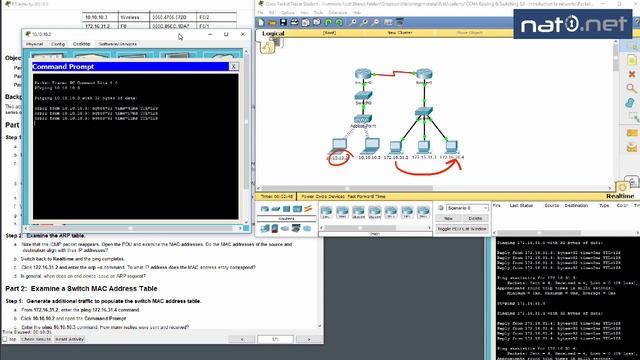Click the Router1 device in topology
Screen dimensions: 640x360
[424, 74]
